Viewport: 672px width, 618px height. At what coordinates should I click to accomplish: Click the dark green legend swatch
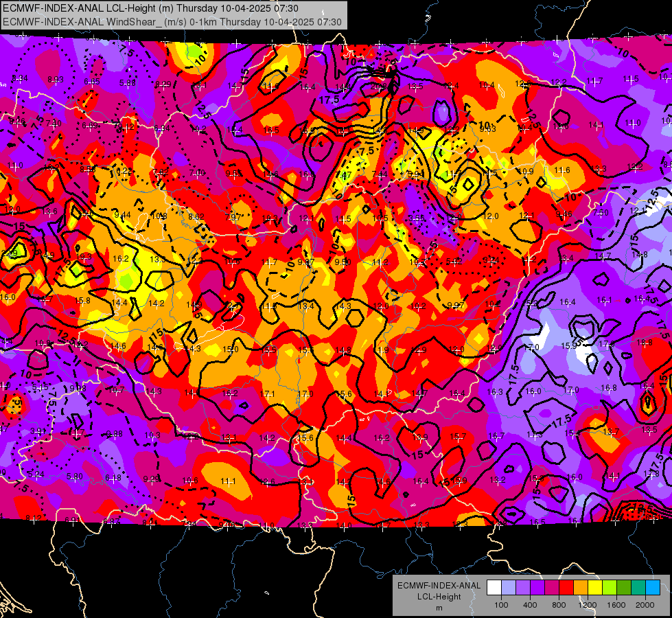click(624, 588)
